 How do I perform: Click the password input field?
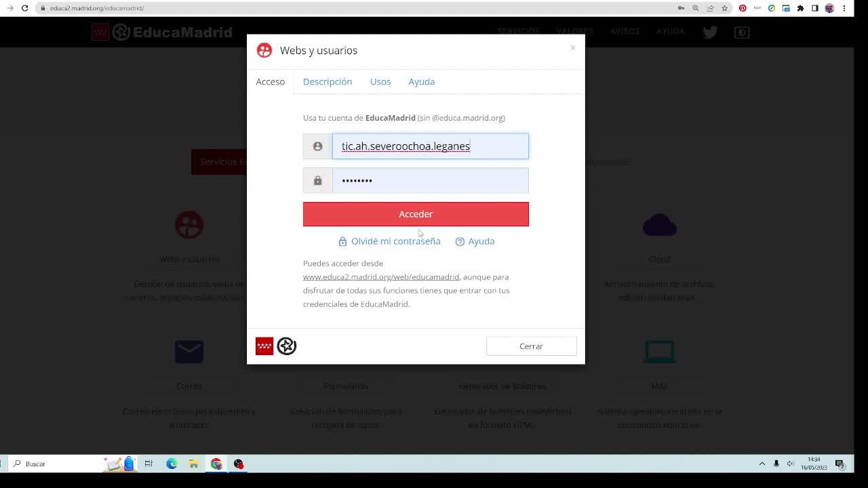click(431, 180)
